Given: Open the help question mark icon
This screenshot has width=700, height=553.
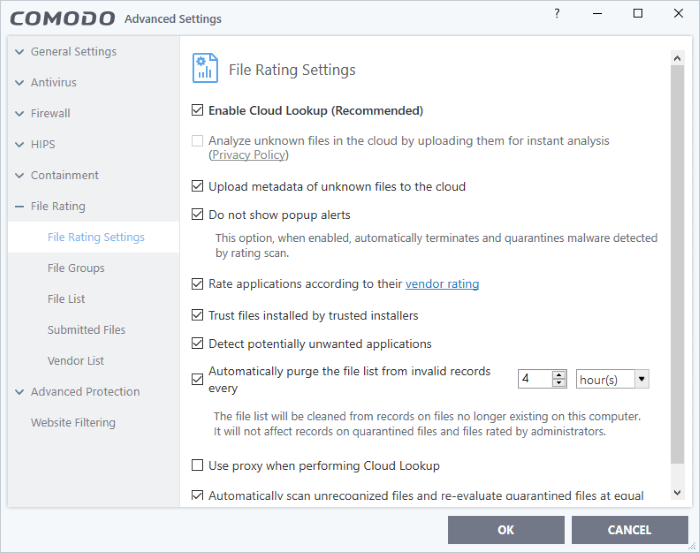Looking at the screenshot, I should [557, 14].
